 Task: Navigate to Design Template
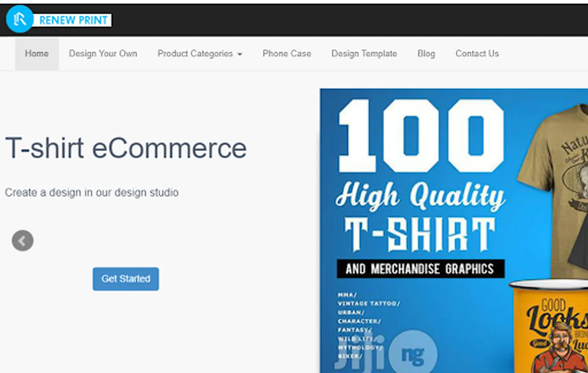(x=364, y=54)
